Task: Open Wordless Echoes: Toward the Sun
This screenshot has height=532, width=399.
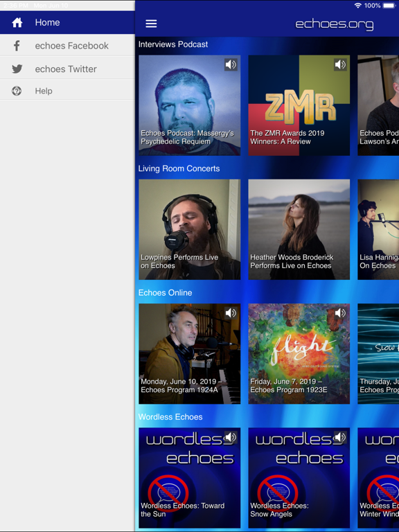Action: (x=190, y=478)
